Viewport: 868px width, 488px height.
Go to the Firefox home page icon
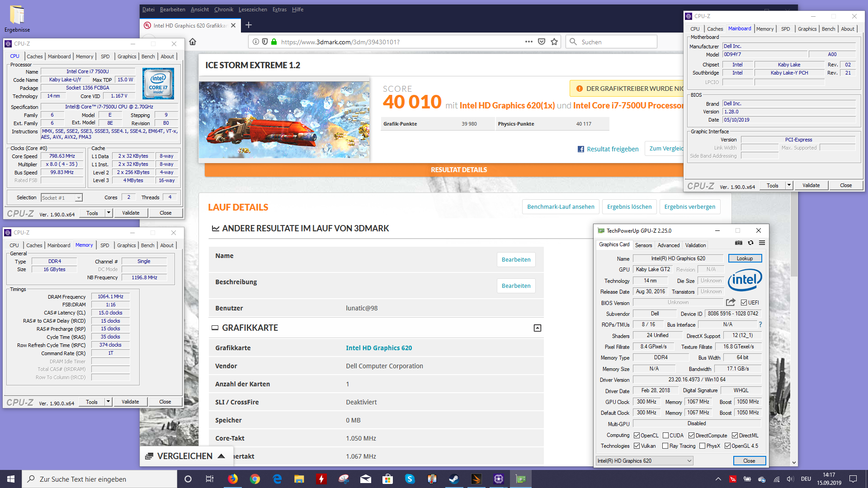[193, 42]
